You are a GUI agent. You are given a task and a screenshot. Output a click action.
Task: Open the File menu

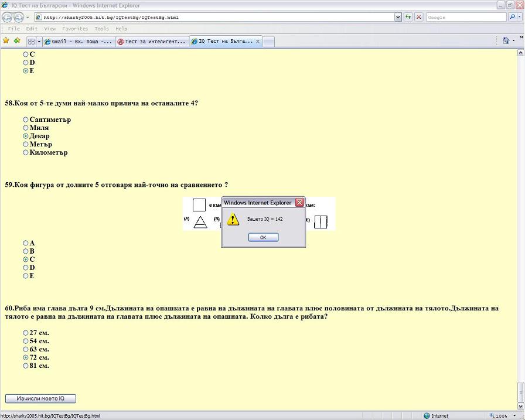13,29
